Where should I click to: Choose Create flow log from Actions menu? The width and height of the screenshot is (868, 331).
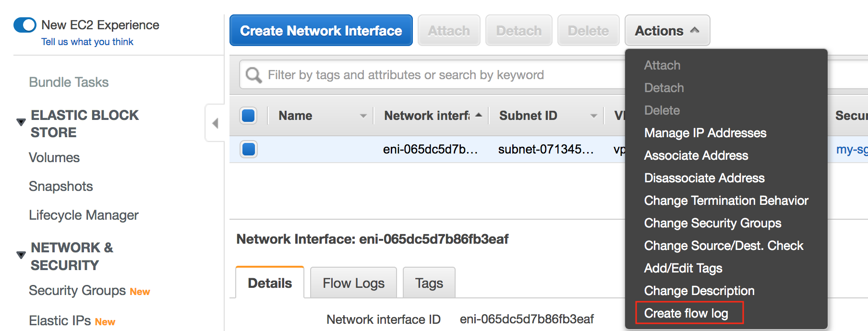point(686,313)
